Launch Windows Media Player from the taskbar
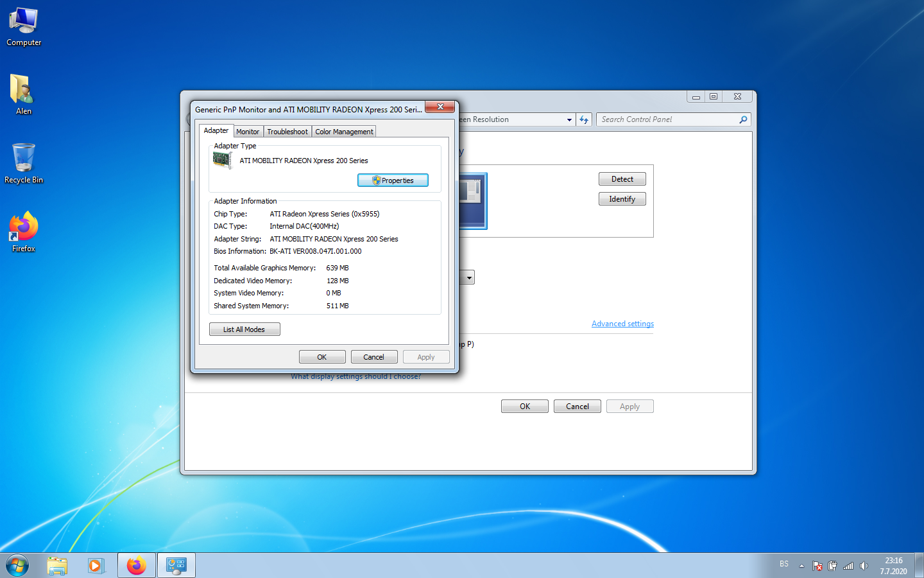This screenshot has height=578, width=924. [x=96, y=566]
